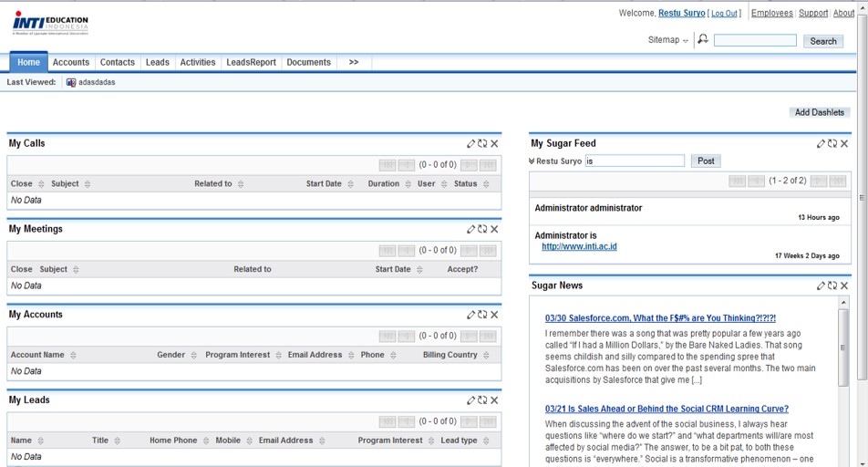This screenshot has height=467, width=868.
Task: Open the LeadsReport tab
Action: pyautogui.click(x=251, y=62)
